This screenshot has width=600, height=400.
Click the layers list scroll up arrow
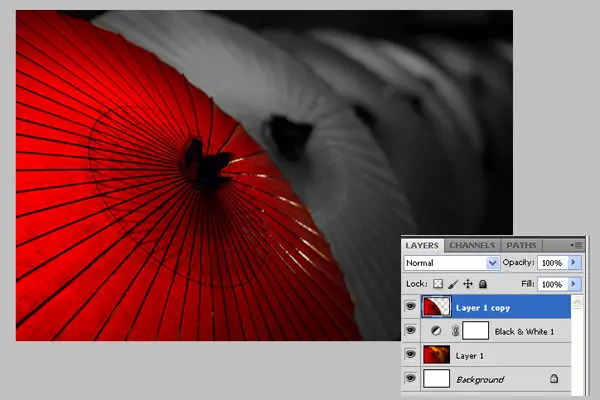tap(577, 302)
